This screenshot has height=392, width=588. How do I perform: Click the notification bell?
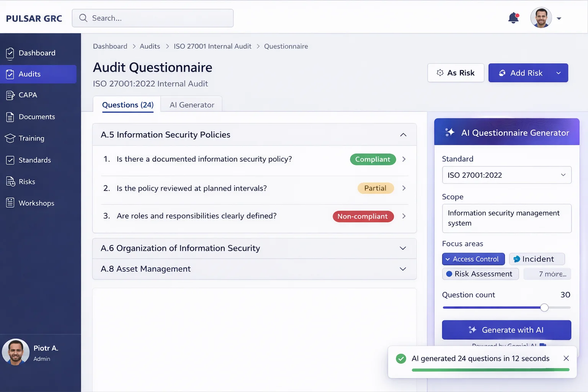tap(513, 18)
